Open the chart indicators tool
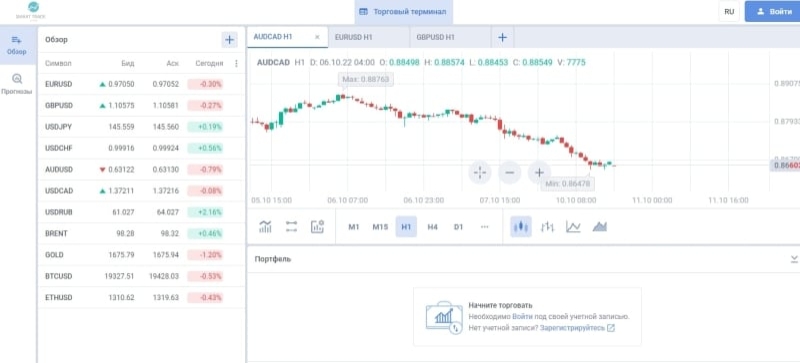 pyautogui.click(x=265, y=227)
